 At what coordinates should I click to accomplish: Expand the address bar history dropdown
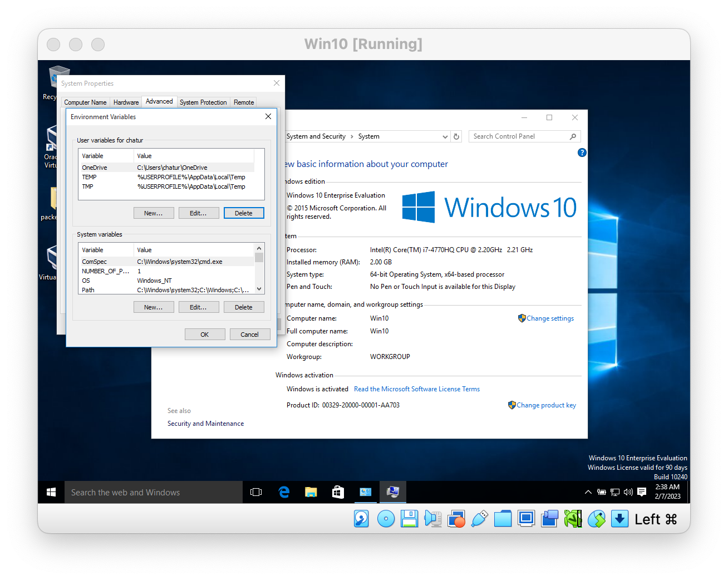pyautogui.click(x=445, y=137)
